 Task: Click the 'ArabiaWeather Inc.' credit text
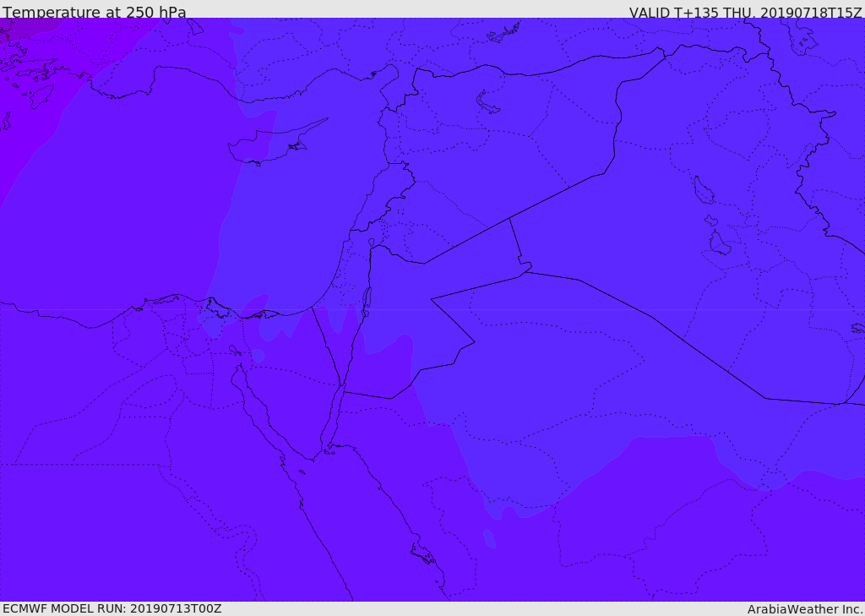pyautogui.click(x=805, y=609)
